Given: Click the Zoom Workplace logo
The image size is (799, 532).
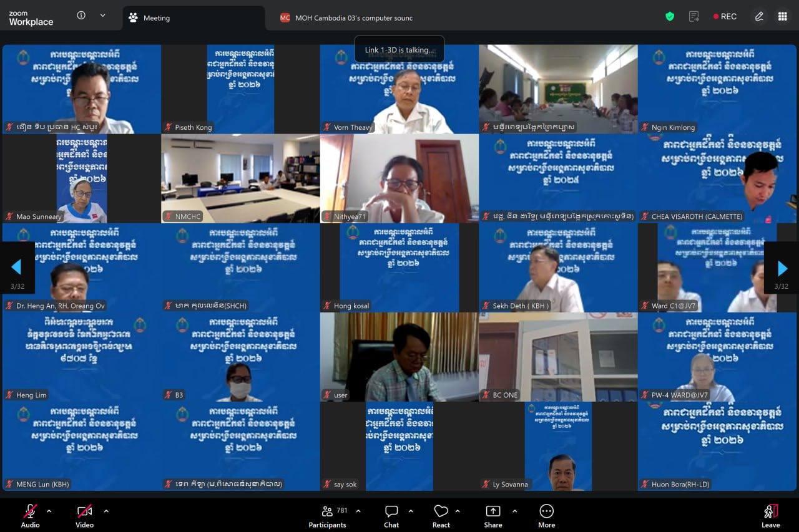Looking at the screenshot, I should (x=31, y=18).
